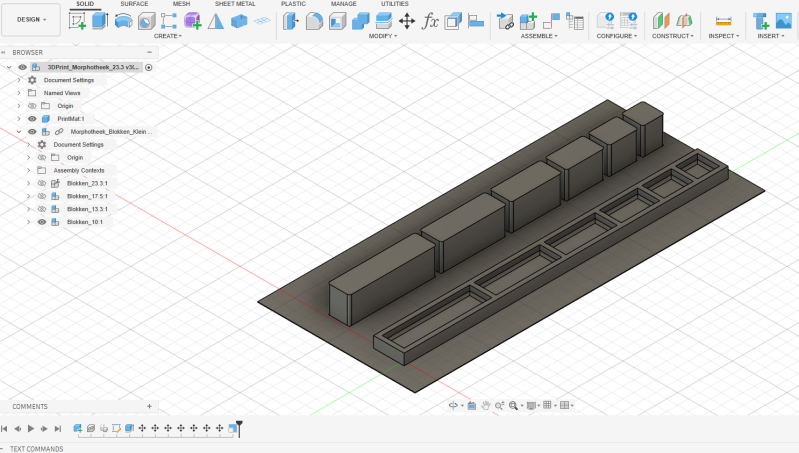
Task: Open Change Parameters (fx)
Action: click(x=430, y=21)
